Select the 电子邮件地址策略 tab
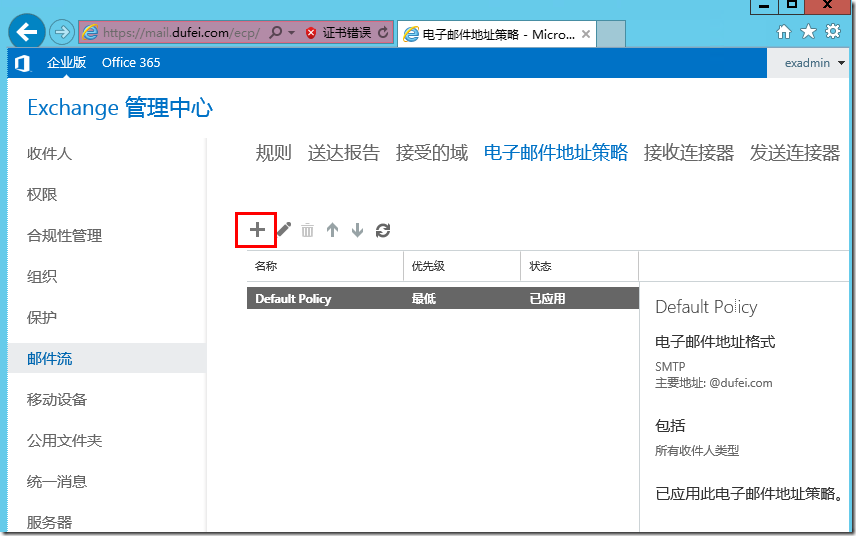856x536 pixels. [x=556, y=152]
